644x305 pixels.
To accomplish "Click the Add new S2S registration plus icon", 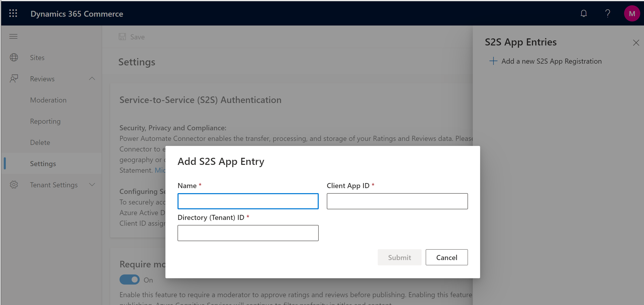I will pyautogui.click(x=493, y=61).
